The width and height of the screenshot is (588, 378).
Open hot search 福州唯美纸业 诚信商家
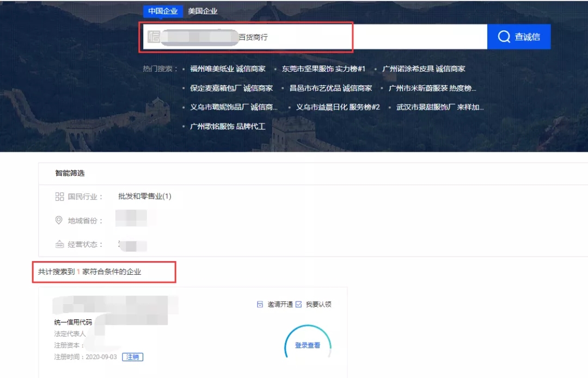[228, 69]
